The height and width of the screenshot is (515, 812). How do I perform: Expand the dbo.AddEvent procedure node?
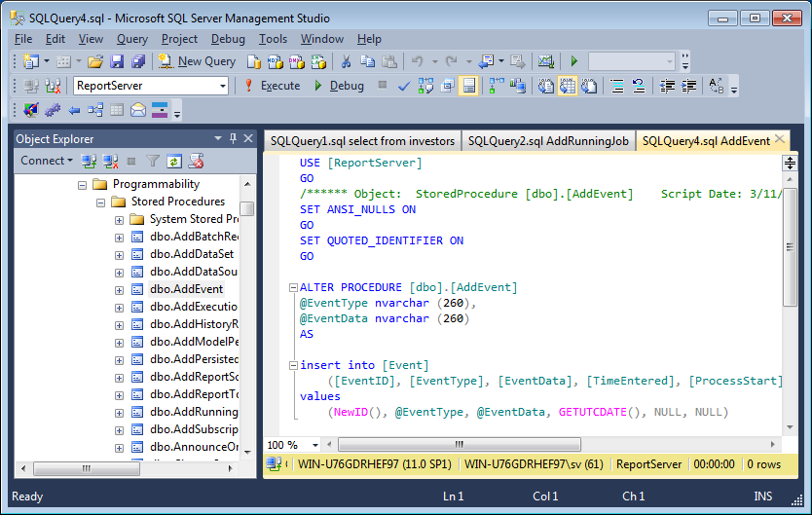click(119, 290)
